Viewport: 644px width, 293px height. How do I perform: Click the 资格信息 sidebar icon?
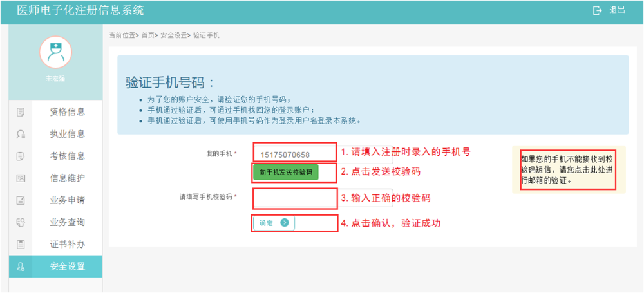point(21,112)
